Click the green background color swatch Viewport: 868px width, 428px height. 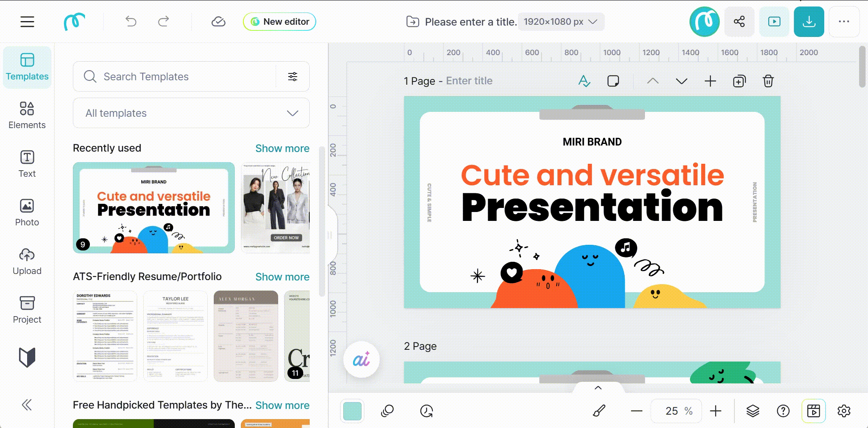pos(352,411)
